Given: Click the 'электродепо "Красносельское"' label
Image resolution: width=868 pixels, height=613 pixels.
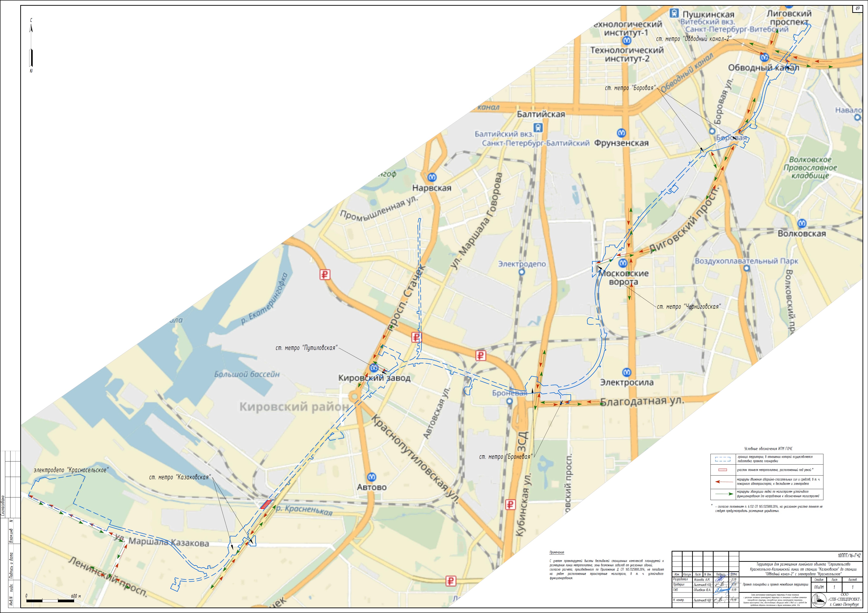Looking at the screenshot, I should (x=71, y=470).
